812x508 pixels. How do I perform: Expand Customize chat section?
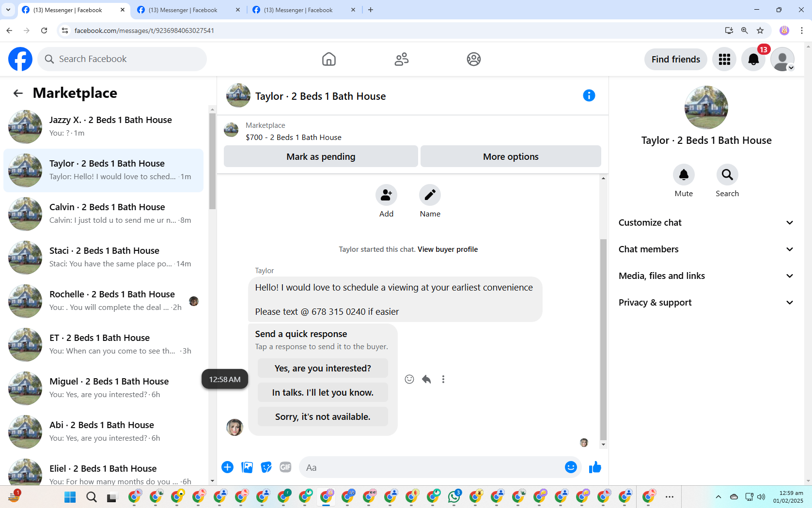click(x=706, y=223)
